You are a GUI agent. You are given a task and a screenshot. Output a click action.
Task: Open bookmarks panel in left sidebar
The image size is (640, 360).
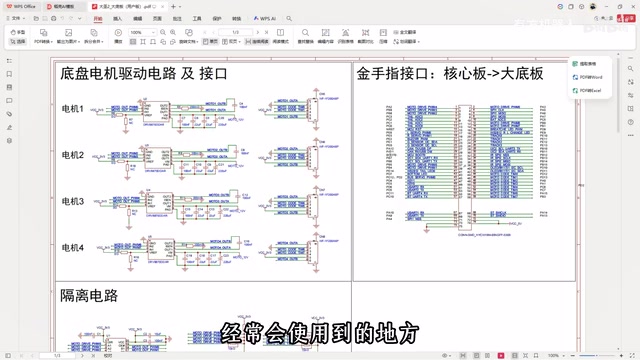click(x=9, y=74)
